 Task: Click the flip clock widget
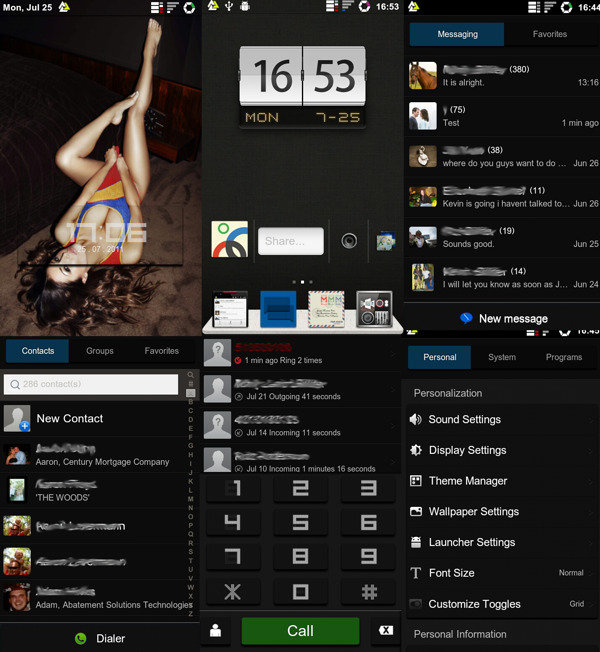coord(302,87)
